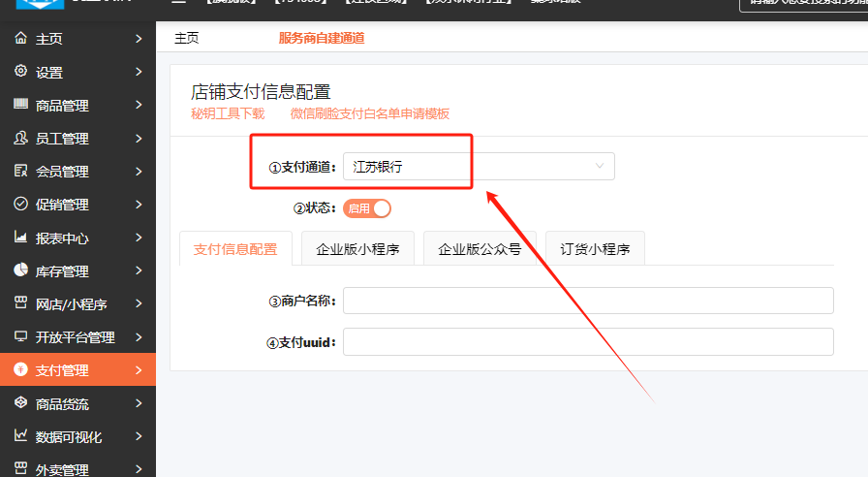Switch to the 企业版公众号 tab
This screenshot has height=477, width=868.
pyautogui.click(x=480, y=248)
